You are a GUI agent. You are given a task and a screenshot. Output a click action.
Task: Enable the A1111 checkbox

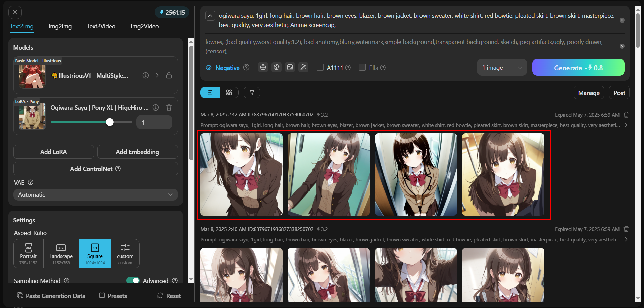(x=320, y=67)
